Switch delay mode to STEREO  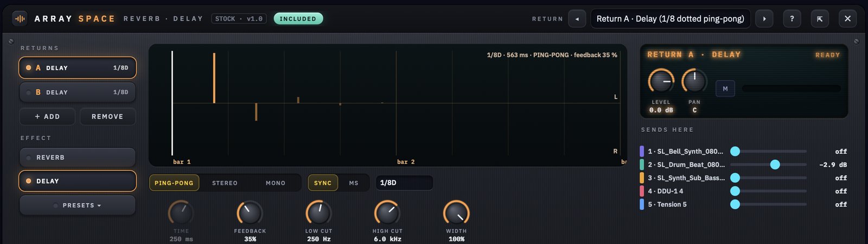pos(225,183)
